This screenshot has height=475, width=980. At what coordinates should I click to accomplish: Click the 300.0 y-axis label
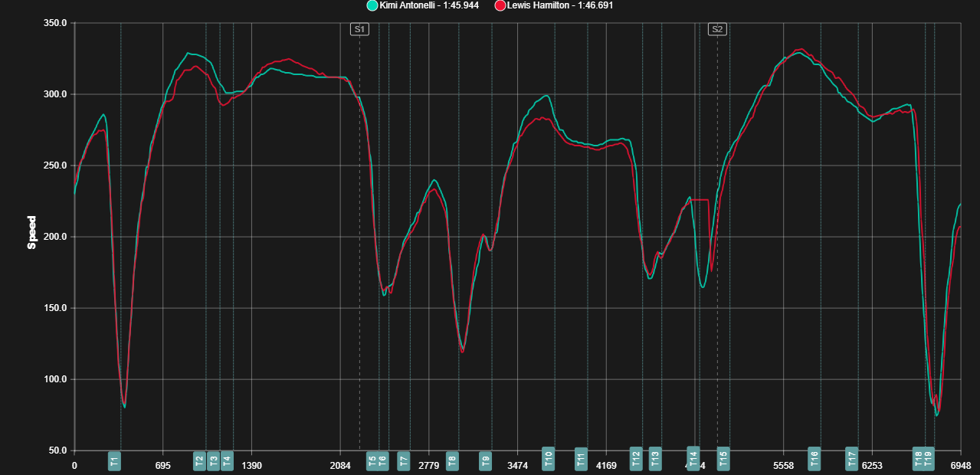pos(57,94)
